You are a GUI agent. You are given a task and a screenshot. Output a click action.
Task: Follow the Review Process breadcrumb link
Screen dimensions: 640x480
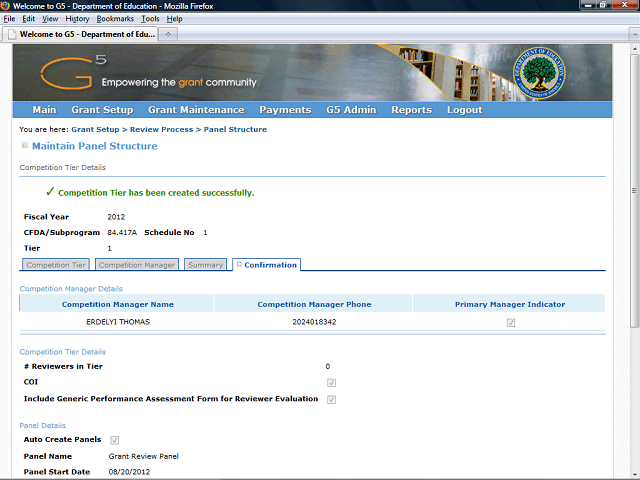click(x=161, y=129)
